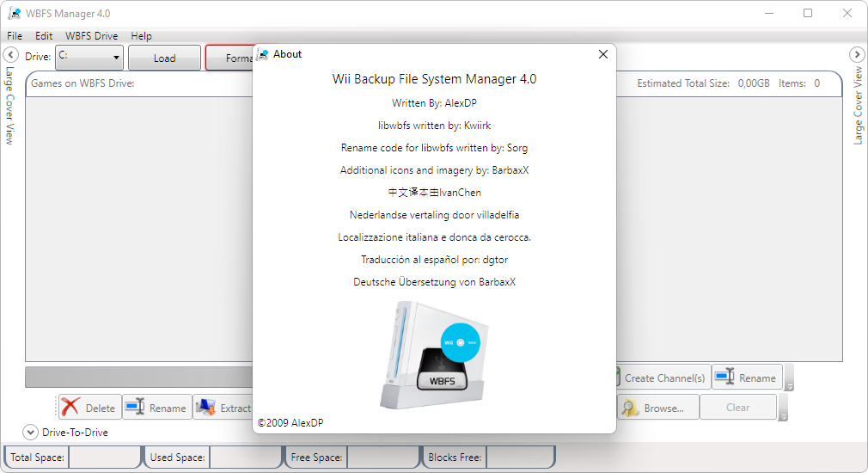Open the toolbar overflow arrow beside Clear
Screen dimensions: 868x473
(783, 417)
